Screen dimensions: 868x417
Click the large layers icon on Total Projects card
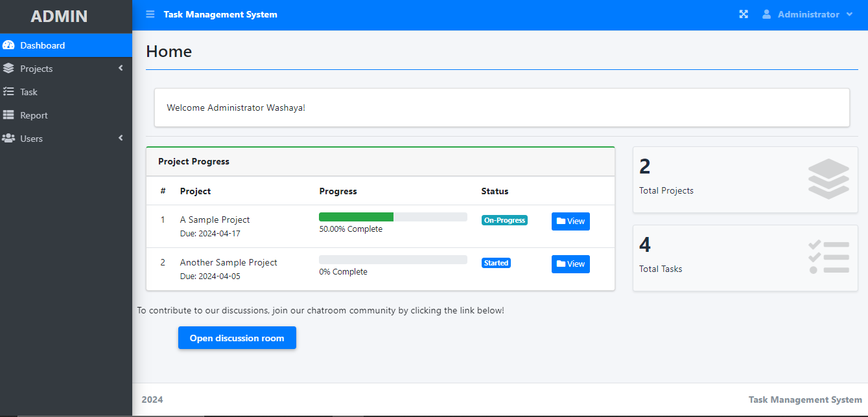tap(828, 179)
